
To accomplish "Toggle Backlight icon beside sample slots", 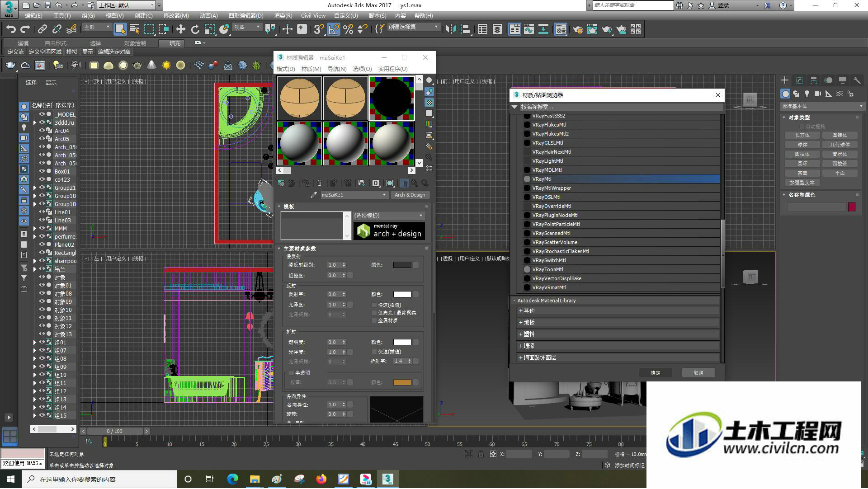I will point(429,92).
